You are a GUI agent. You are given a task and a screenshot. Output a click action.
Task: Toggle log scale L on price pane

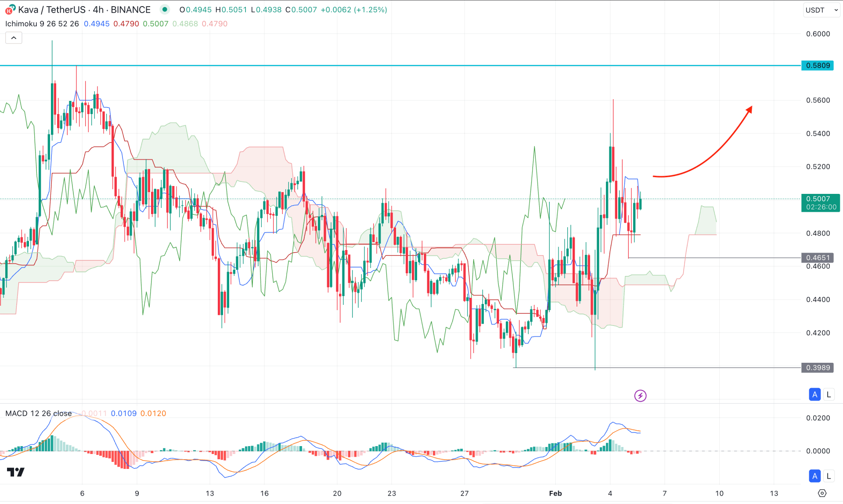click(829, 394)
